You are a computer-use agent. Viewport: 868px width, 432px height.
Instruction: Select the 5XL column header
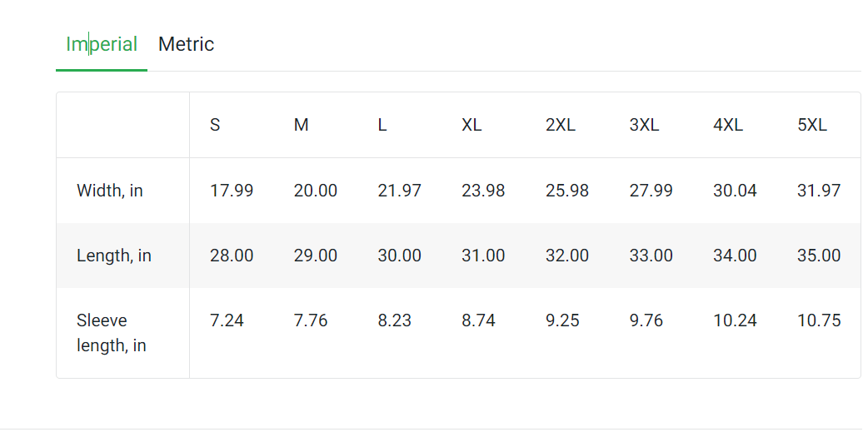click(x=812, y=126)
